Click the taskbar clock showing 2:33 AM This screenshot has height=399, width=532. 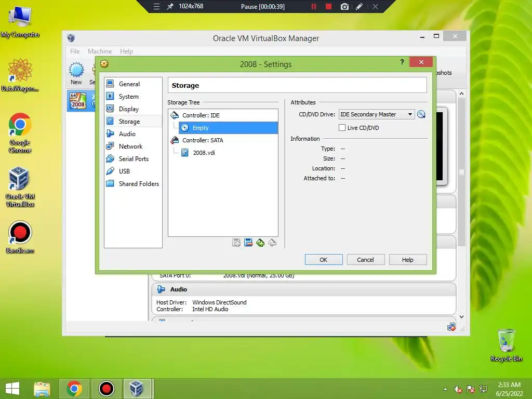coord(509,389)
